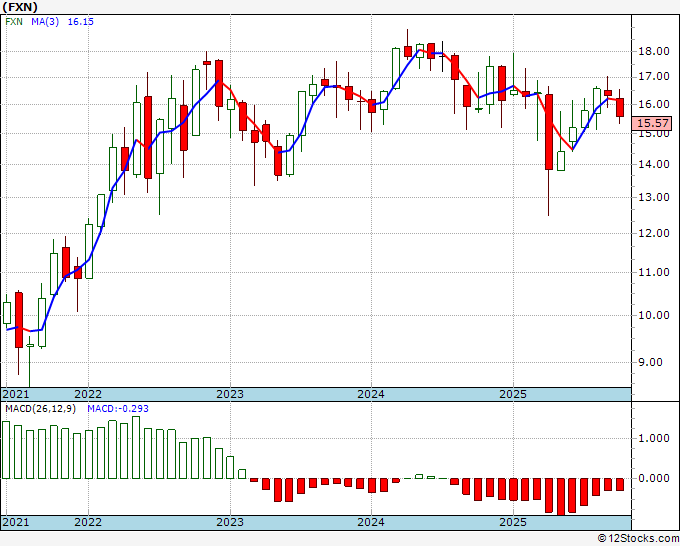This screenshot has height=546, width=680.
Task: Click the 16.00 price axis label
Action: point(654,104)
